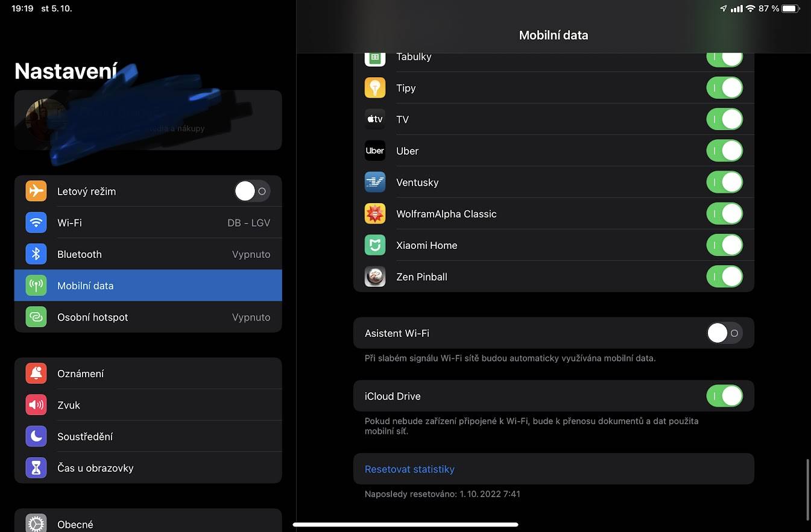The height and width of the screenshot is (532, 811).
Task: Tap the Oznámení bell icon
Action: [36, 374]
